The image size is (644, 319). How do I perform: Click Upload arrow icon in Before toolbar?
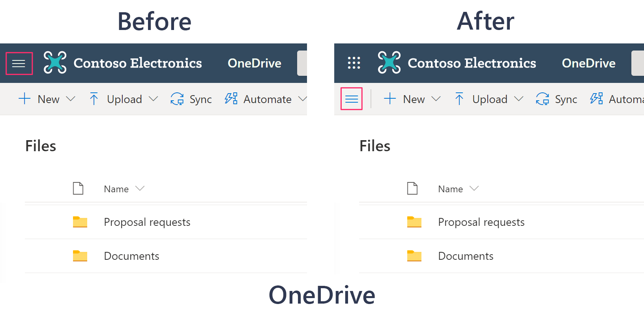coord(94,99)
